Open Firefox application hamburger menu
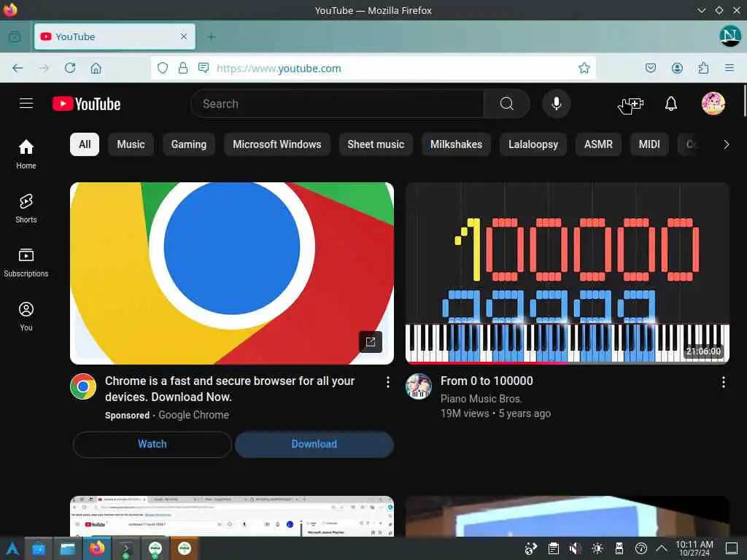747x560 pixels. [x=729, y=68]
